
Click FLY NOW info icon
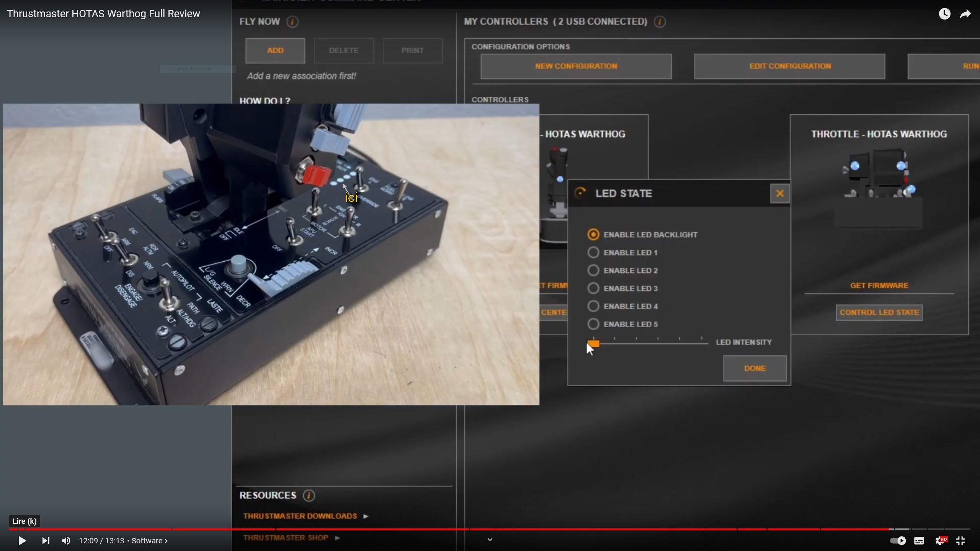292,22
